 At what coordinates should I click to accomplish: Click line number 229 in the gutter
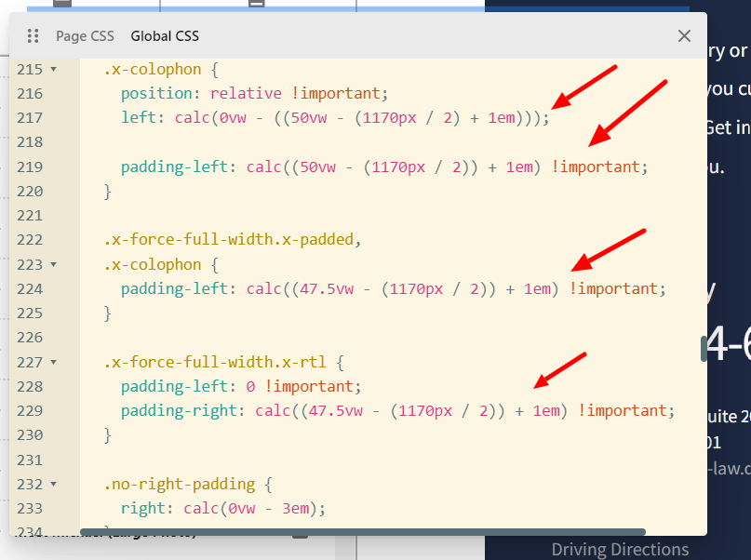click(30, 410)
